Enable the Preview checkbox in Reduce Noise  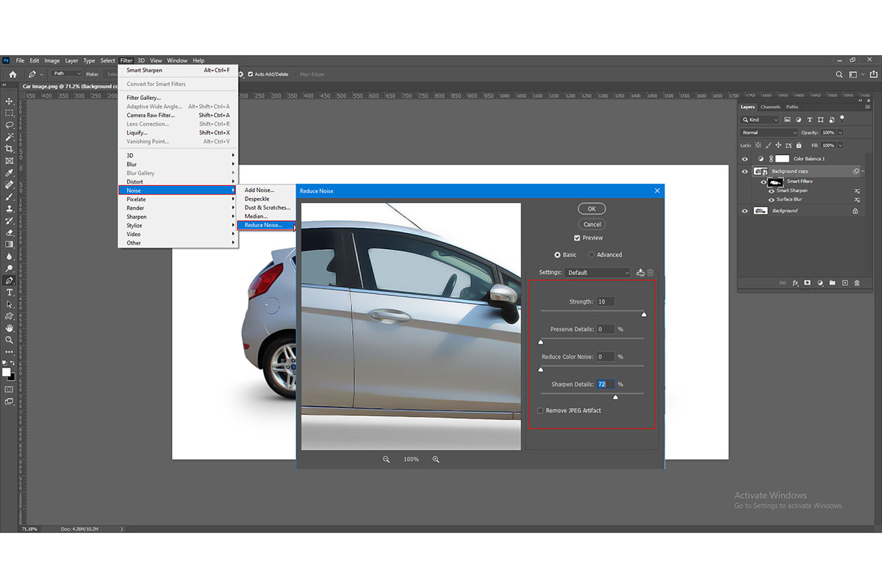tap(578, 237)
